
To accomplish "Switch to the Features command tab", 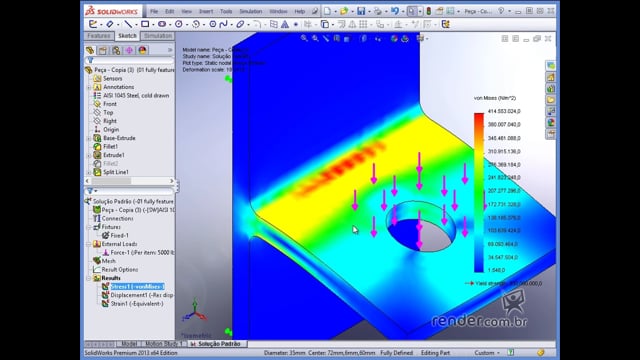I will click(99, 36).
